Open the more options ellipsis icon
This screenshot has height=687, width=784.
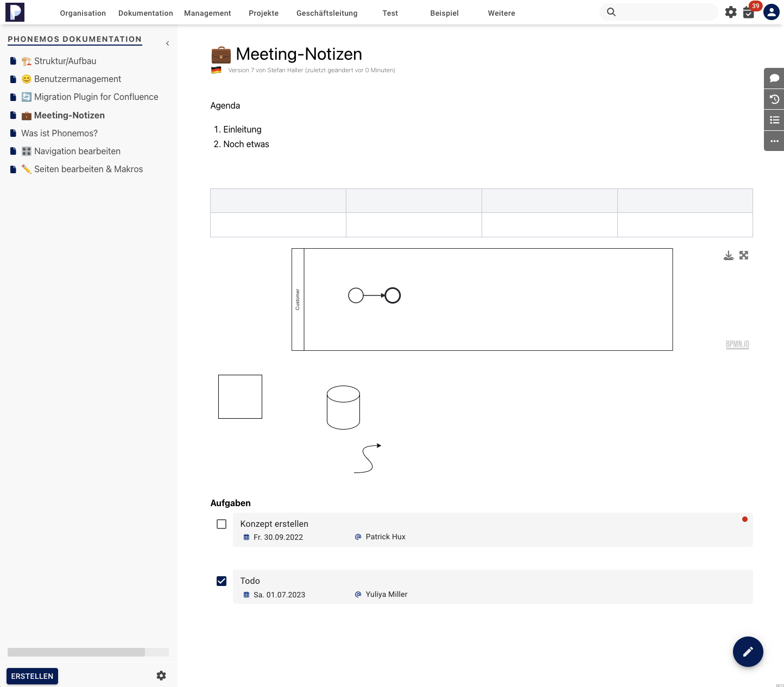(x=774, y=141)
